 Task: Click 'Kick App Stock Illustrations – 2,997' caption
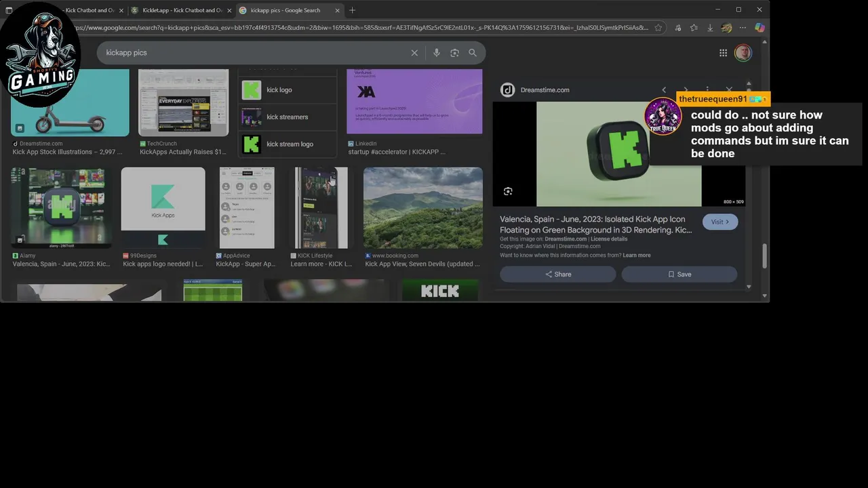pyautogui.click(x=68, y=152)
